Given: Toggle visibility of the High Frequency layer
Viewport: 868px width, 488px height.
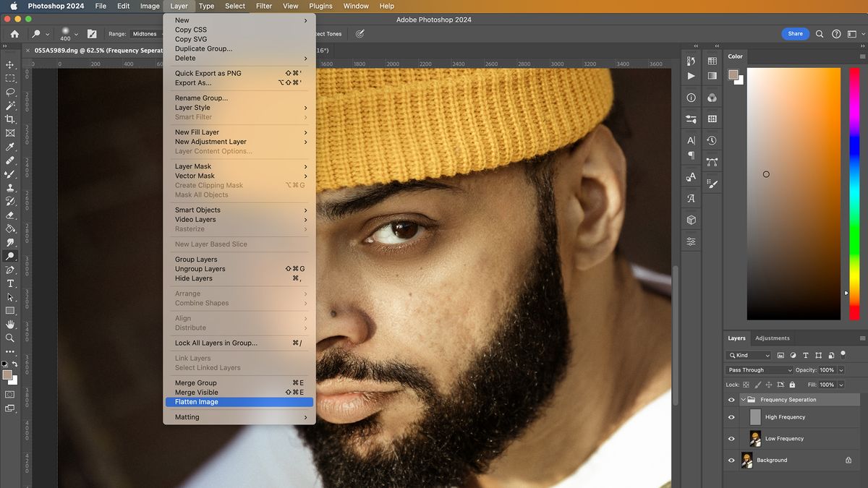Looking at the screenshot, I should [x=731, y=417].
